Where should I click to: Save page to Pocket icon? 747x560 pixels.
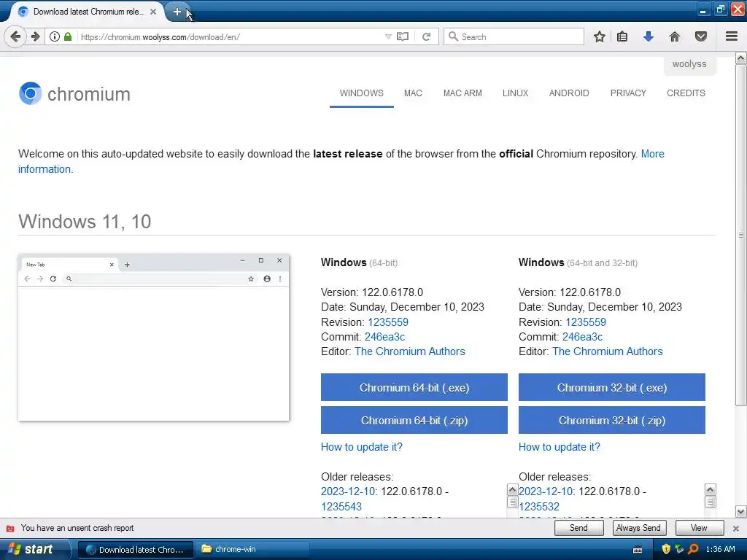[701, 36]
